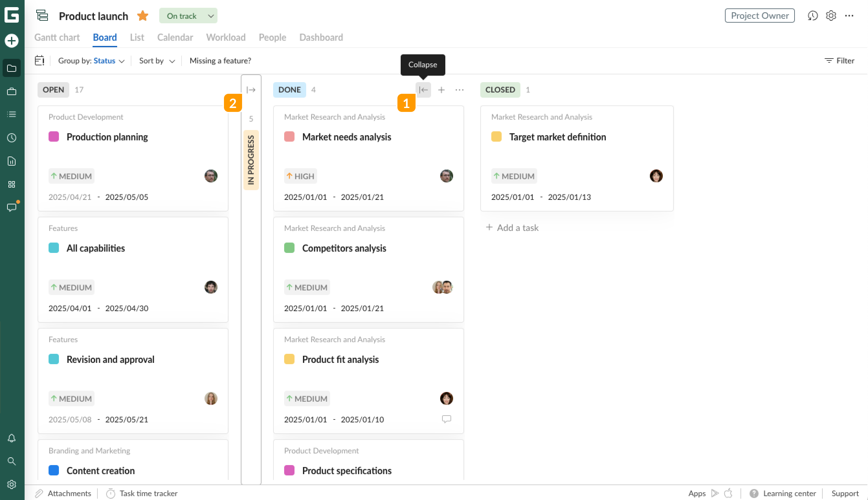Open the comments chat icon with notification dot
Image resolution: width=868 pixels, height=500 pixels.
(x=11, y=207)
